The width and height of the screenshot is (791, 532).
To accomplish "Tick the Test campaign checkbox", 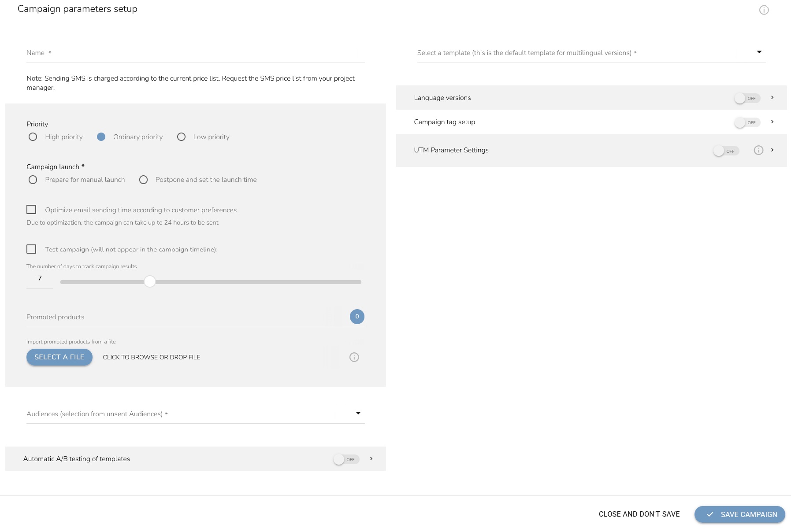I will coord(31,249).
